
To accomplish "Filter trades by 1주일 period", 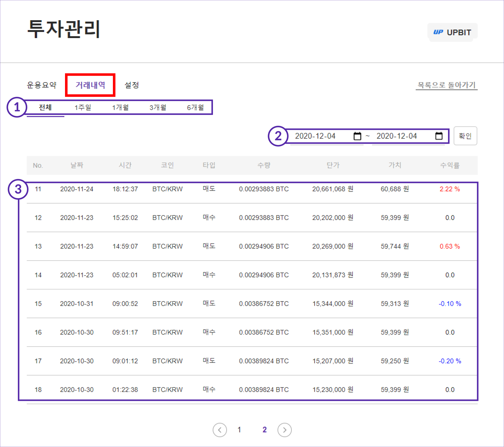I will point(83,107).
